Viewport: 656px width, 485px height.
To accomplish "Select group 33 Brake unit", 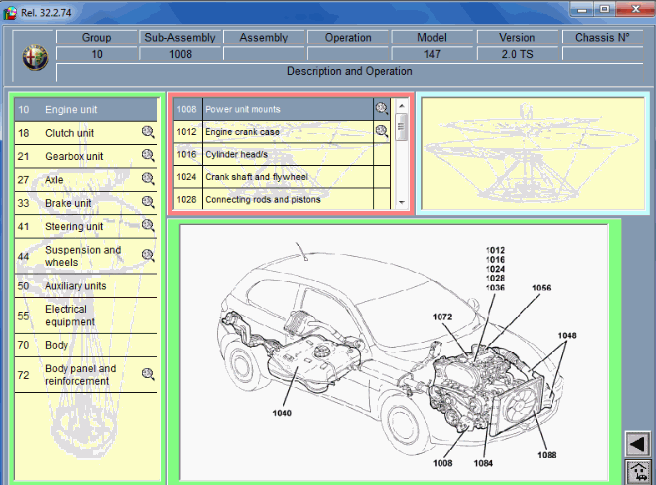I will pyautogui.click(x=86, y=203).
